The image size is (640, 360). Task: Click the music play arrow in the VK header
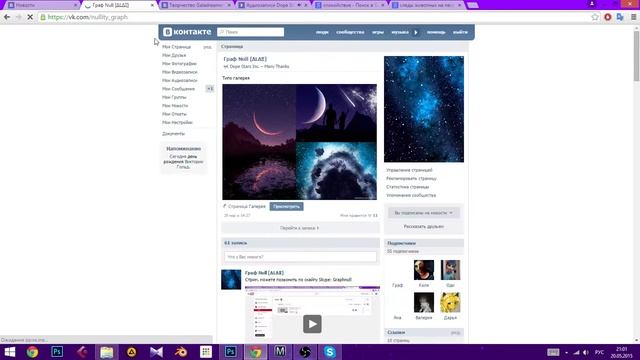[416, 32]
